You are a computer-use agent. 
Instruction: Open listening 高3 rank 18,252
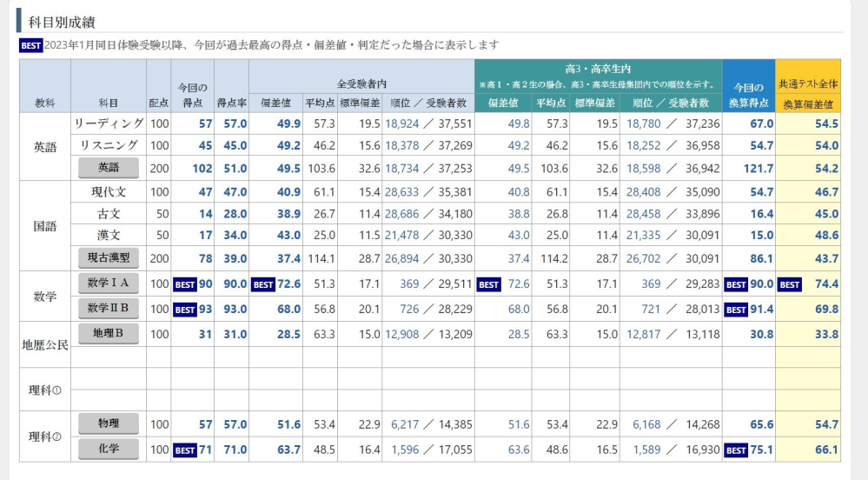[x=644, y=145]
